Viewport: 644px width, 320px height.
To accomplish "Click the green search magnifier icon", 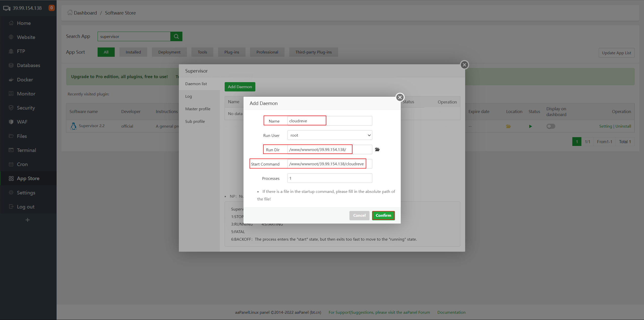I will (176, 36).
